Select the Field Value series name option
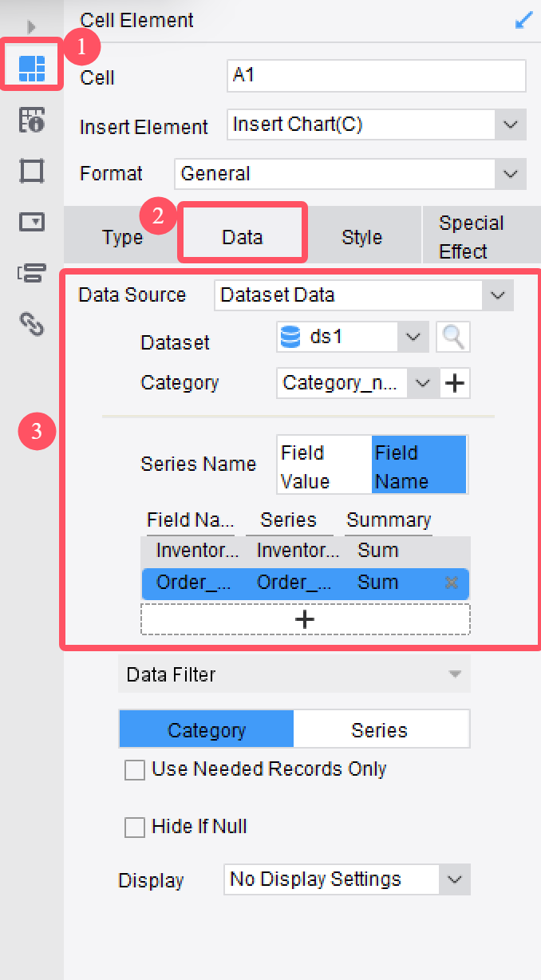541x980 pixels. (323, 466)
